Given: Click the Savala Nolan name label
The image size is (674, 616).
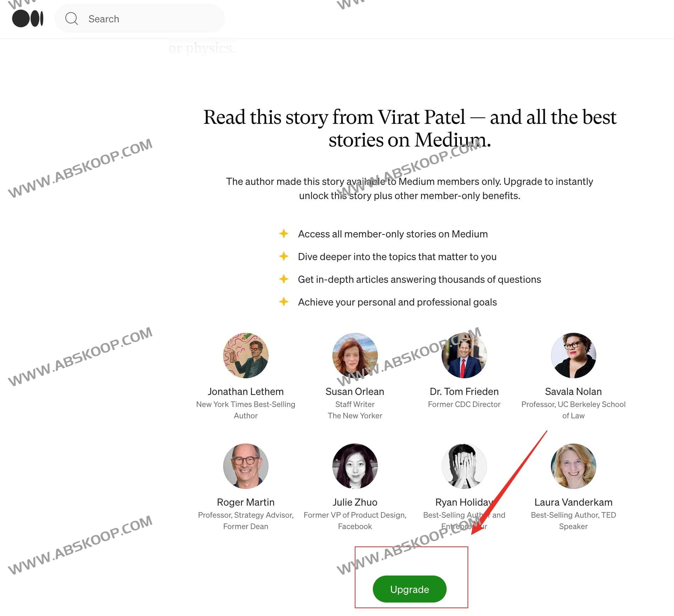Looking at the screenshot, I should pyautogui.click(x=573, y=391).
